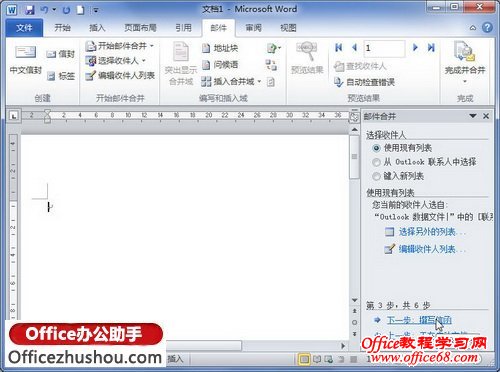The image size is (500, 372).
Task: Click the Update Labels icon
Action: tap(271, 82)
